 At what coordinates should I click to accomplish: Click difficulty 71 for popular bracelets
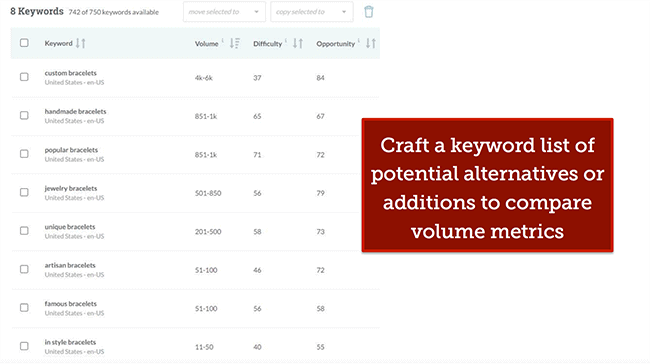(x=257, y=155)
